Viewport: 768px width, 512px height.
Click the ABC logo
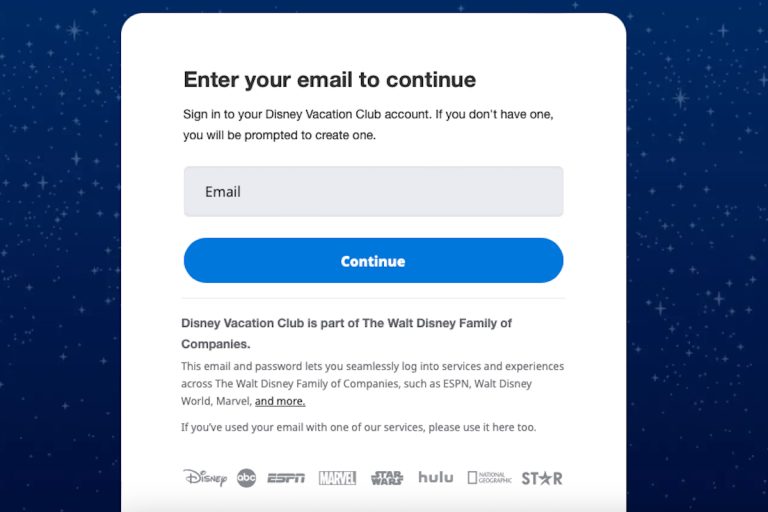point(246,478)
